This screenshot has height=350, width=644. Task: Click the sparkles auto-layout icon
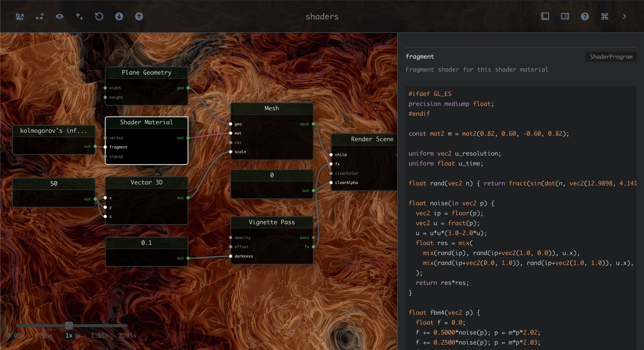(x=79, y=16)
